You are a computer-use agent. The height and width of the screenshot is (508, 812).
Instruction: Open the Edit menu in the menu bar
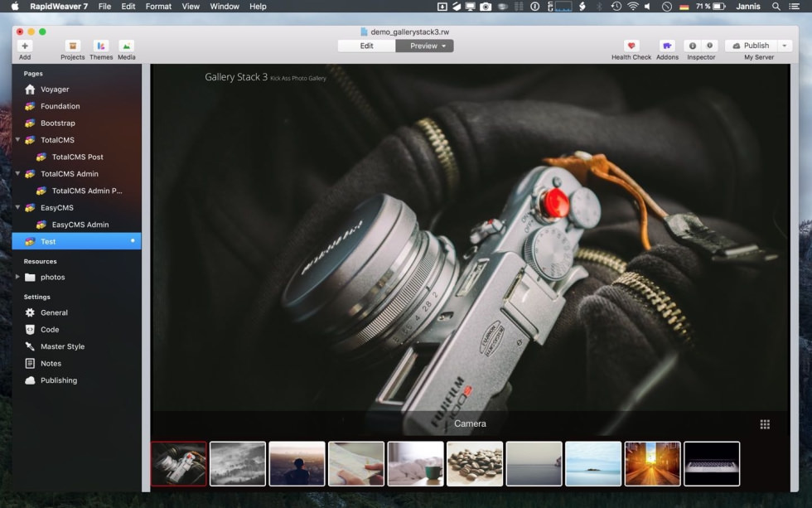coord(128,6)
